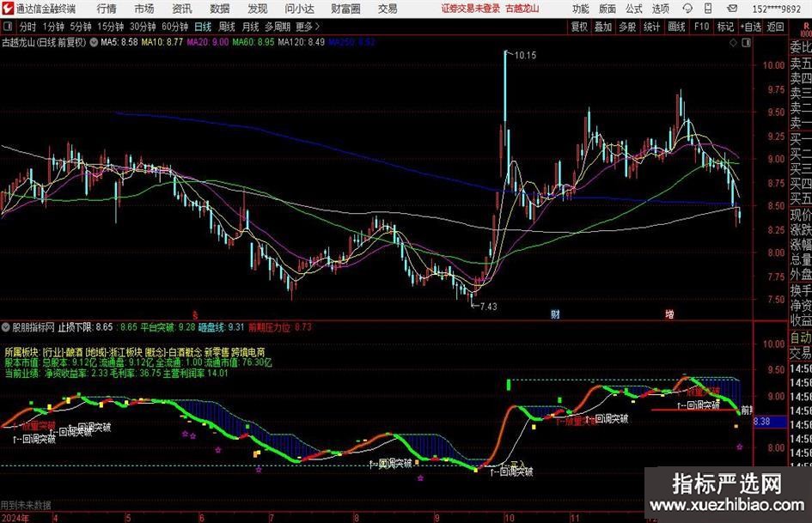Image resolution: width=812 pixels, height=523 pixels.
Task: Open the 功能 menu
Action: [x=581, y=9]
